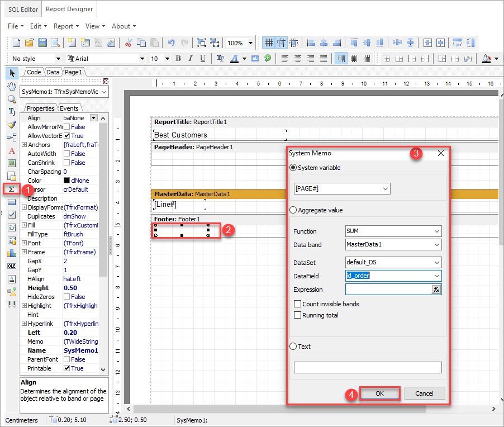Screen dimensions: 504x427
Task: Open the print preview icon
Action: (x=55, y=42)
